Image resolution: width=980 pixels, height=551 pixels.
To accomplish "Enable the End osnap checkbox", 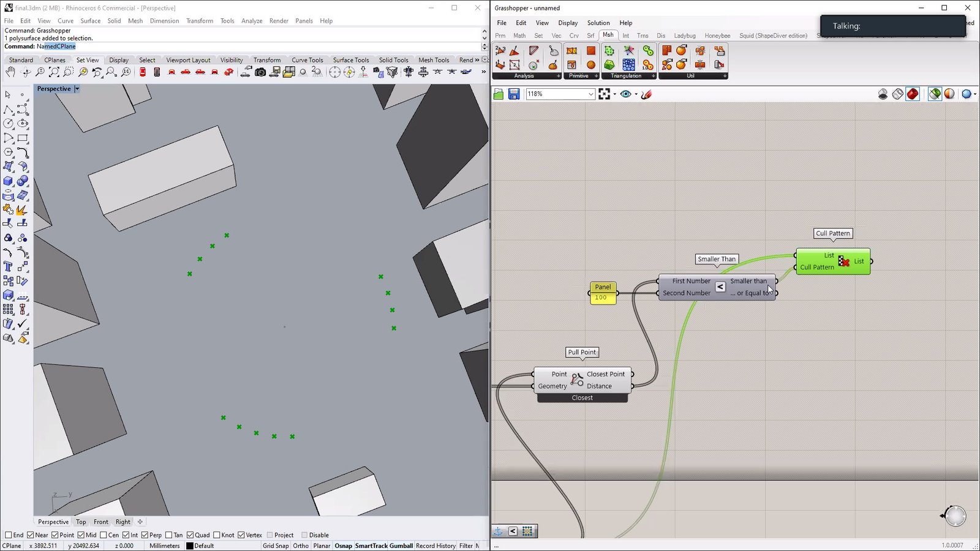I will click(9, 535).
